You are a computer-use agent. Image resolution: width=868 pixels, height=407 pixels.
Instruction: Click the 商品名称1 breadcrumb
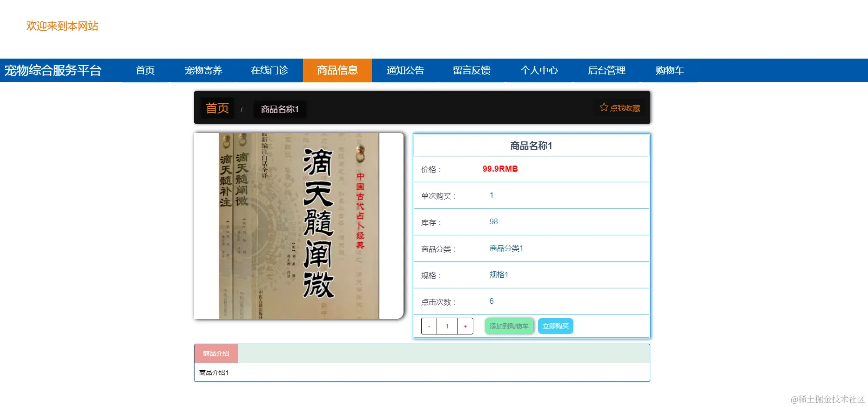click(280, 109)
